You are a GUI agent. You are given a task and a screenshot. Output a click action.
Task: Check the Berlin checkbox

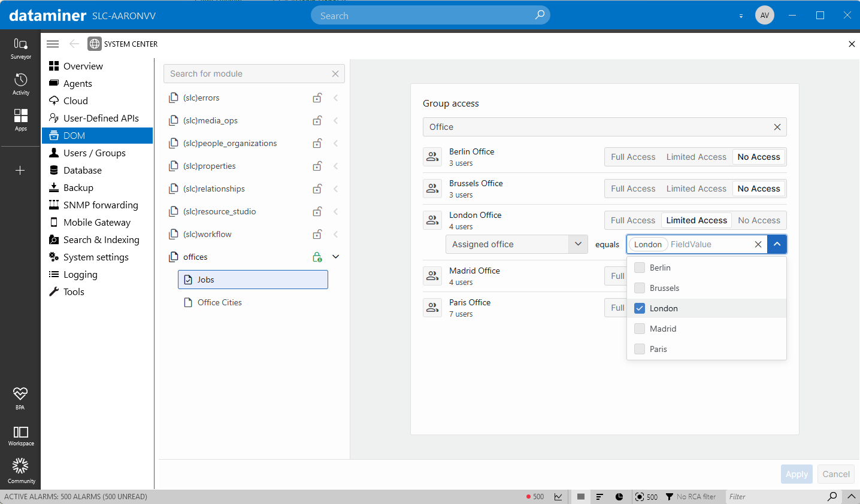point(640,268)
